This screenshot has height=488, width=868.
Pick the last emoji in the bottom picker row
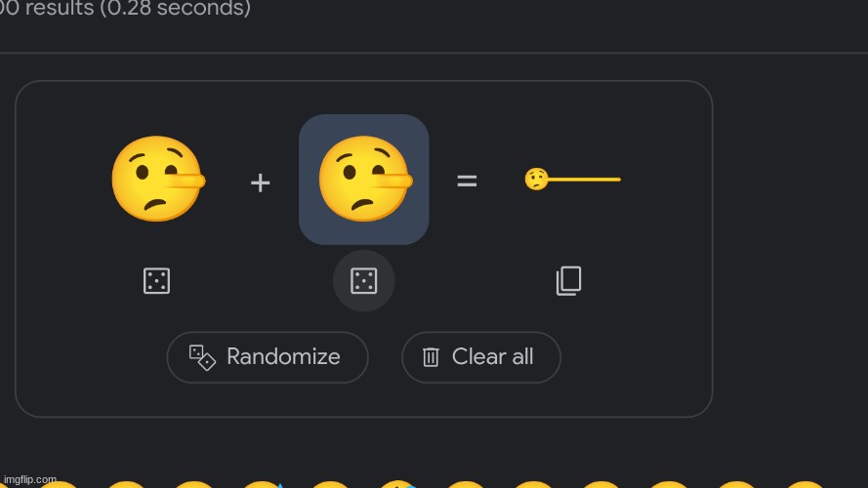coord(805,485)
